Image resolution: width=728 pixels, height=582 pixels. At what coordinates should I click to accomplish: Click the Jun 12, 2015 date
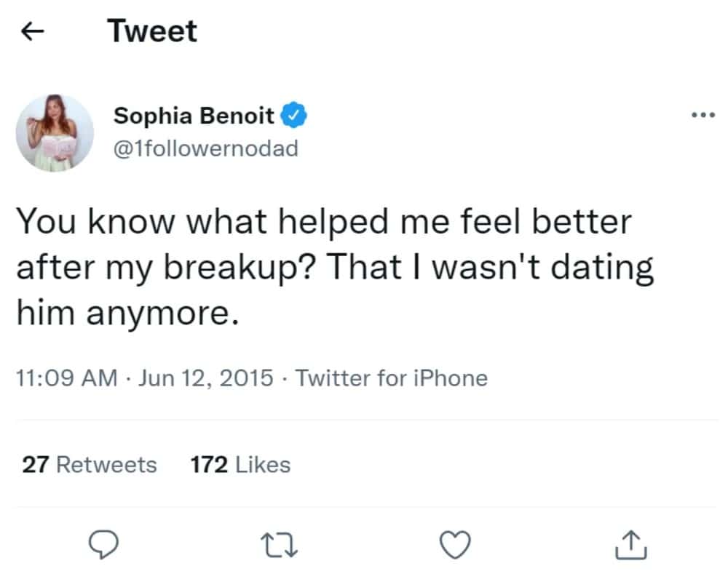tap(205, 378)
